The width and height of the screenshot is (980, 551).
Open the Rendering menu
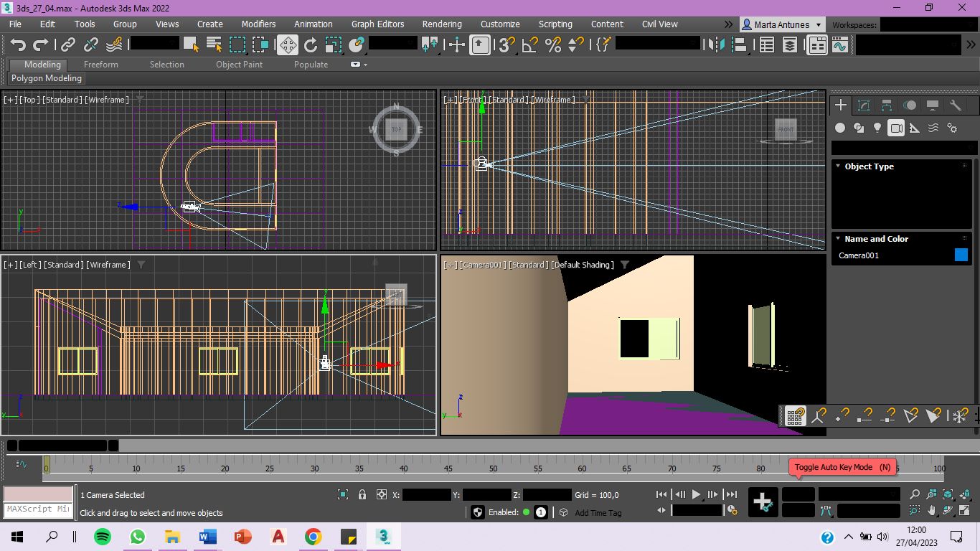pyautogui.click(x=442, y=24)
